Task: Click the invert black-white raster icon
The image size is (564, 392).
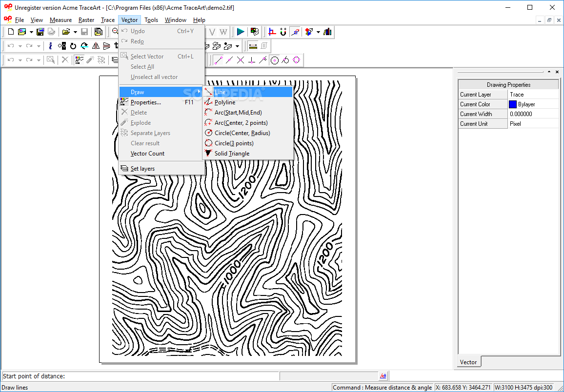Action: (62, 46)
